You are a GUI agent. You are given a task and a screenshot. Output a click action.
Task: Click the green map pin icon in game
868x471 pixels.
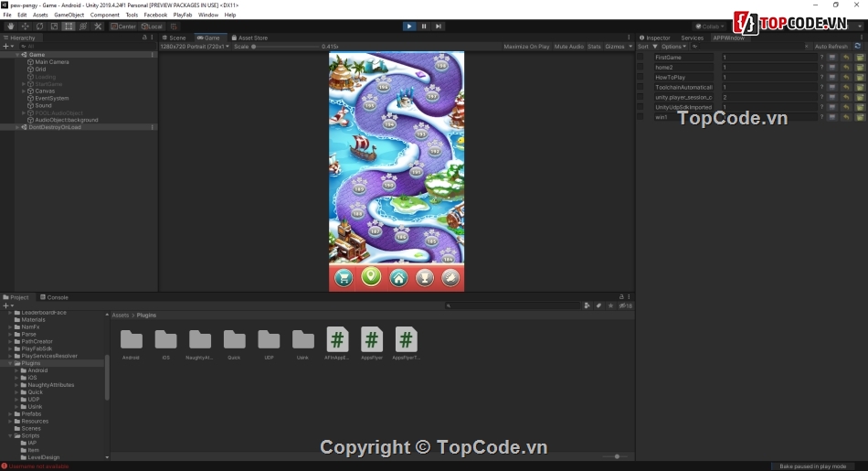(371, 276)
